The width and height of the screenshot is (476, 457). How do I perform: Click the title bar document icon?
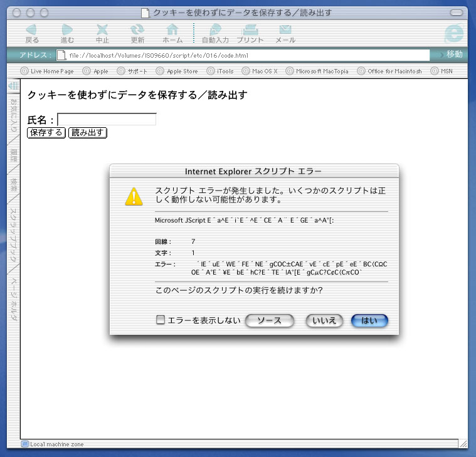click(x=145, y=13)
